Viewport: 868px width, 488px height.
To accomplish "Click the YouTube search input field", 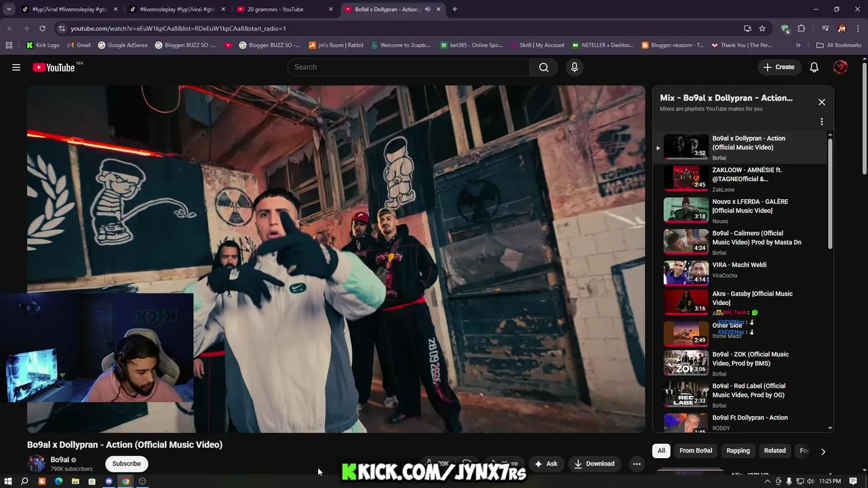I will click(409, 67).
